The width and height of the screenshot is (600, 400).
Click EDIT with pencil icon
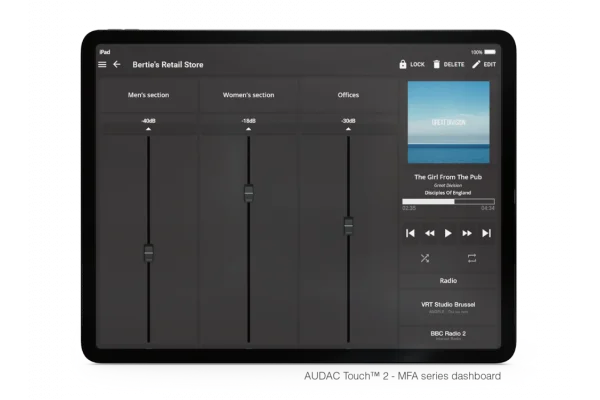tap(484, 64)
